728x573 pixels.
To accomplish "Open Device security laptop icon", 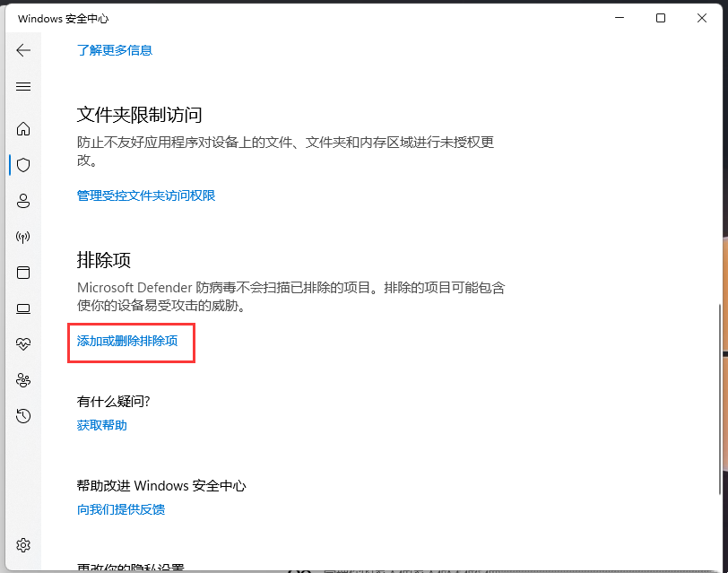I will 23,308.
